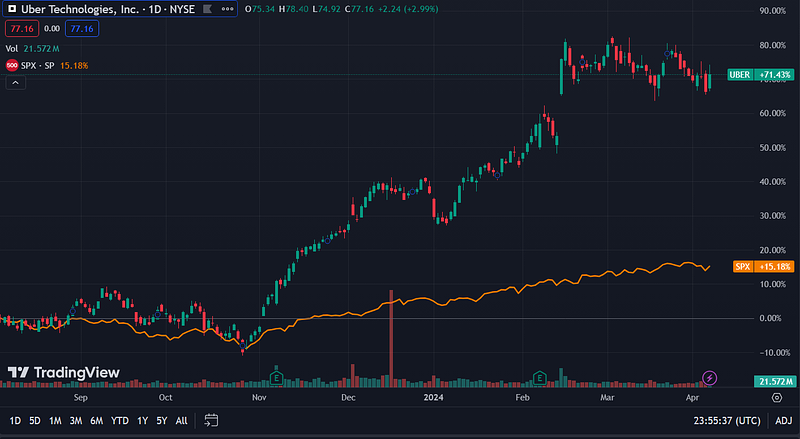Select the SPX · SP comparison legend
This screenshot has height=439, width=800.
[x=38, y=65]
